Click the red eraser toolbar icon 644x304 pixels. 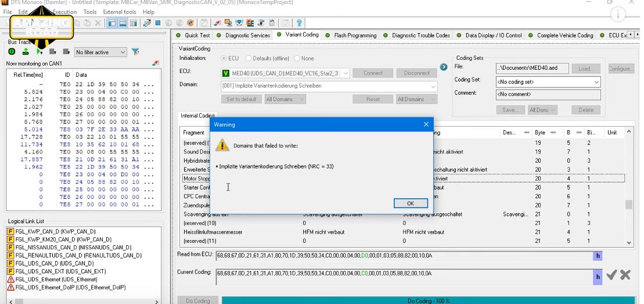click(x=217, y=23)
